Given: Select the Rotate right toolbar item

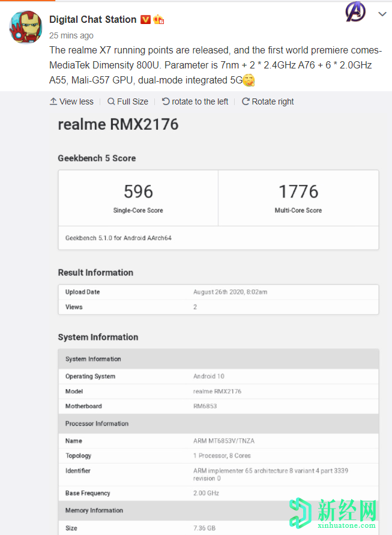Looking at the screenshot, I should (268, 101).
